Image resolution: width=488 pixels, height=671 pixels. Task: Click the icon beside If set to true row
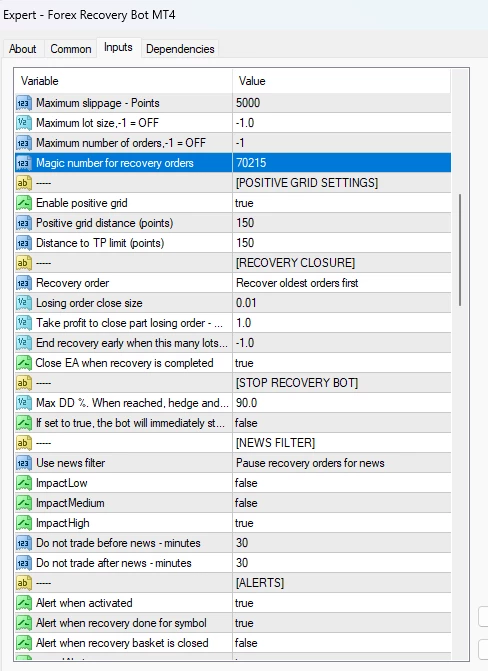[x=24, y=423]
